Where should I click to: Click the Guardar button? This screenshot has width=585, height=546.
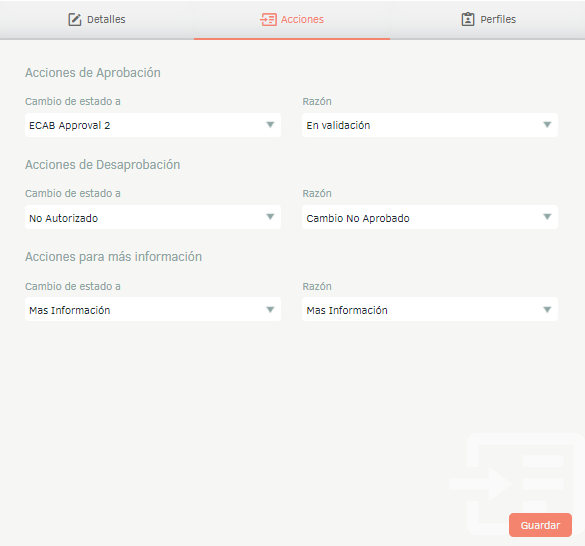tap(540, 525)
